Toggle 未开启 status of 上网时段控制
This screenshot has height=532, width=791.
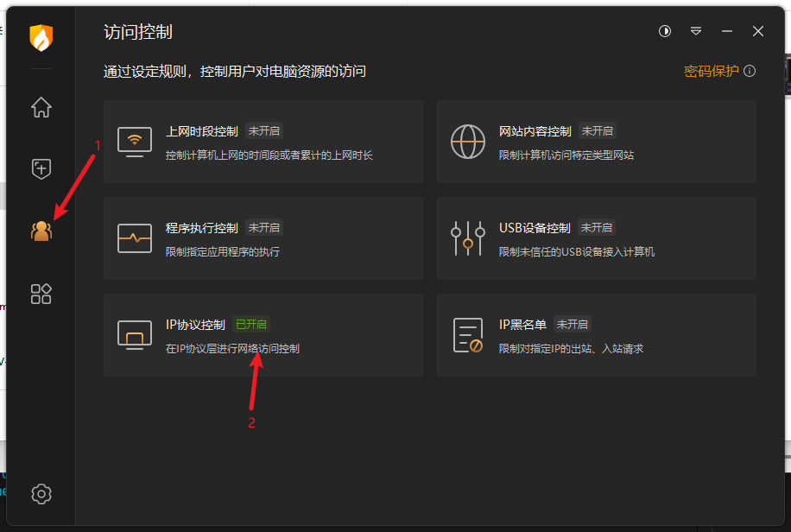tap(264, 130)
